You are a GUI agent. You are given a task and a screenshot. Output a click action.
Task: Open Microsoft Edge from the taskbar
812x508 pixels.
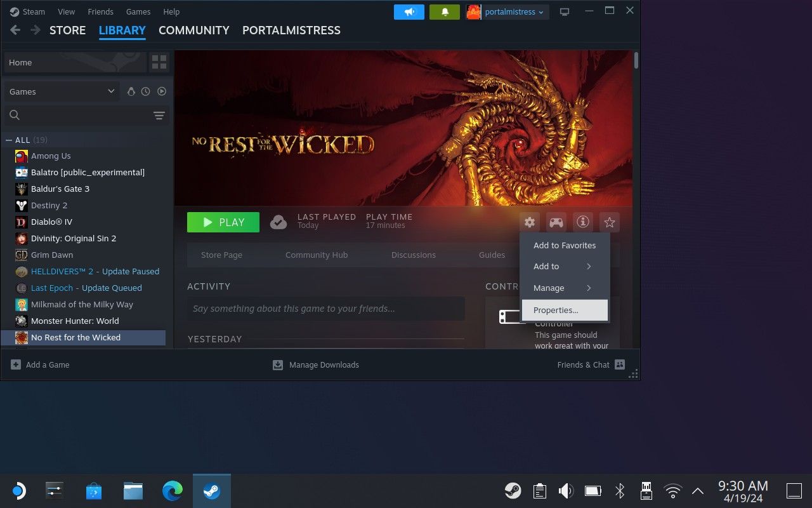pos(172,490)
